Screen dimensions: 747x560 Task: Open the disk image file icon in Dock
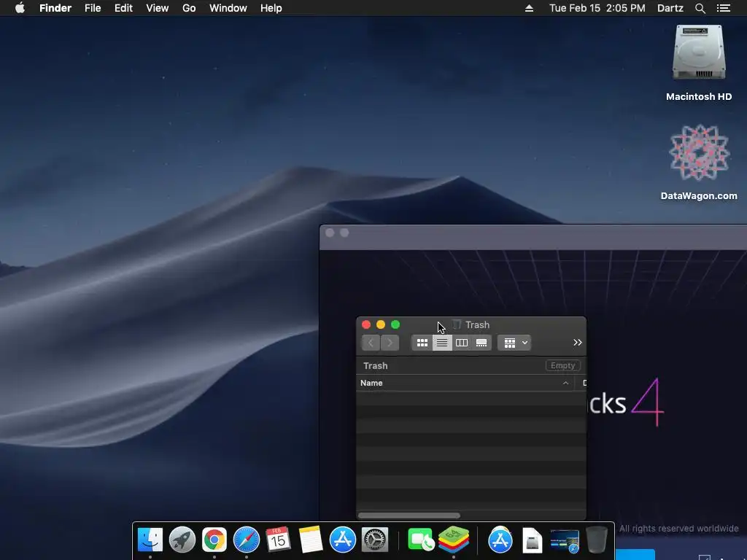[532, 540]
